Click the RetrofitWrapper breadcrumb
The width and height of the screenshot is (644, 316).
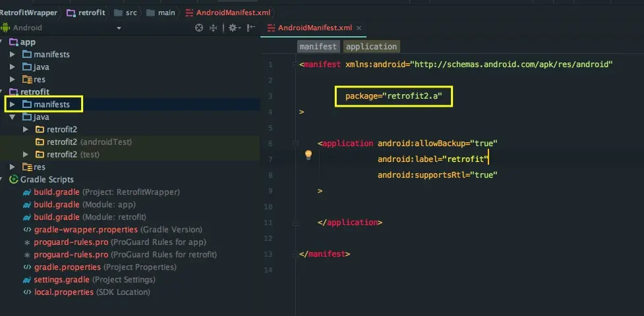coord(29,13)
